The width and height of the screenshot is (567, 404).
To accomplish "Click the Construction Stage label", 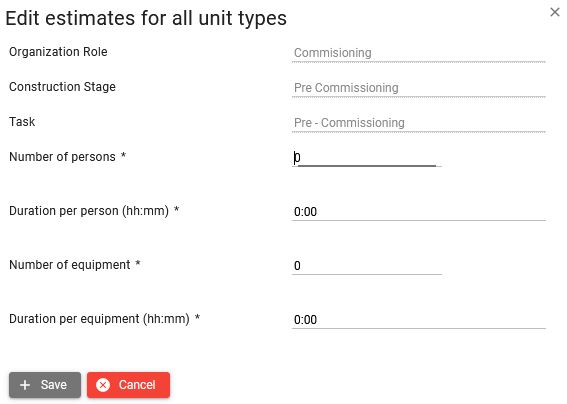I will [x=62, y=87].
